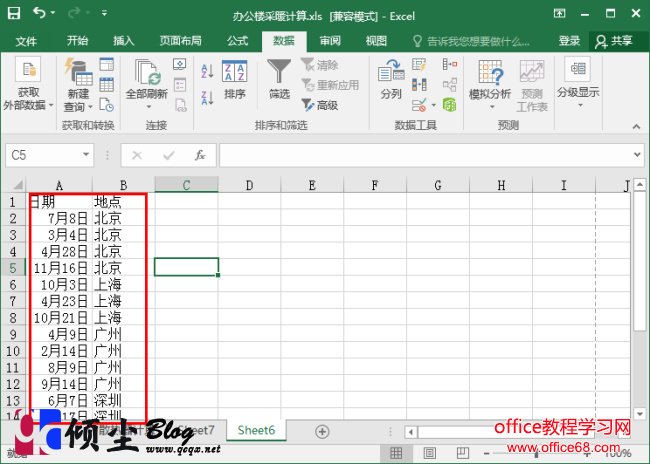Image resolution: width=650 pixels, height=464 pixels.
Task: Click the 共享 share button
Action: pyautogui.click(x=614, y=41)
